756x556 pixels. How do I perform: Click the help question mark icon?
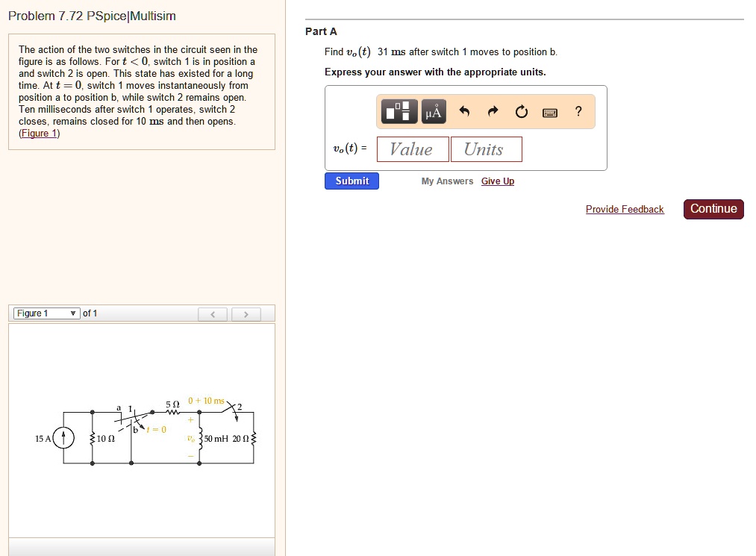[578, 112]
